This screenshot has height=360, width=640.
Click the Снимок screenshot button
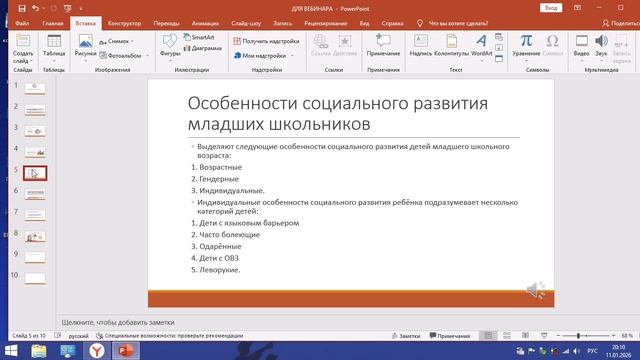tap(114, 41)
